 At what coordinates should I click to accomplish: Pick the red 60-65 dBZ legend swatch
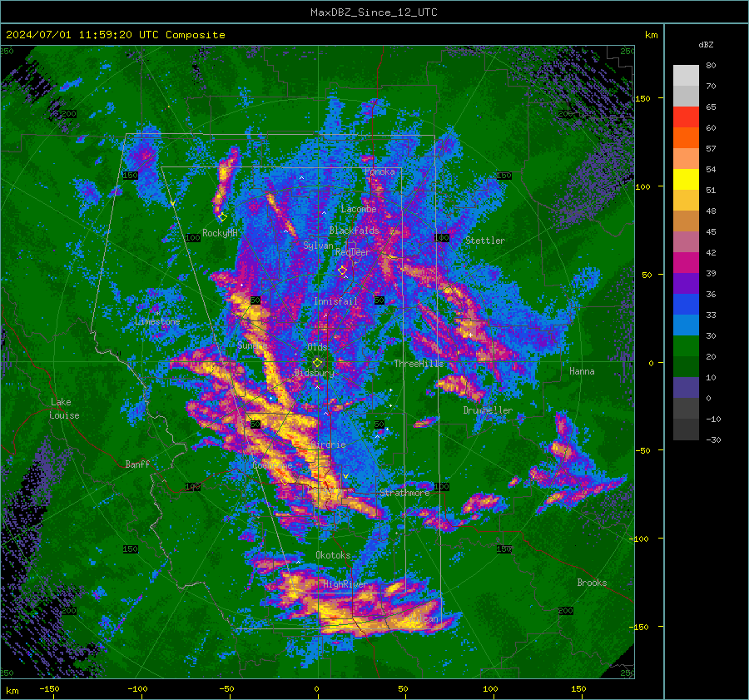686,117
